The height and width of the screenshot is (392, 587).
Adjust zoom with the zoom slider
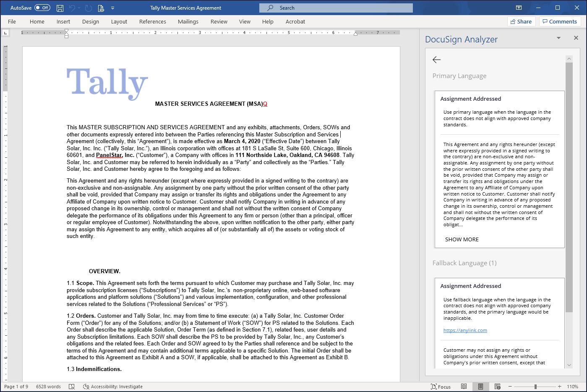[535, 386]
